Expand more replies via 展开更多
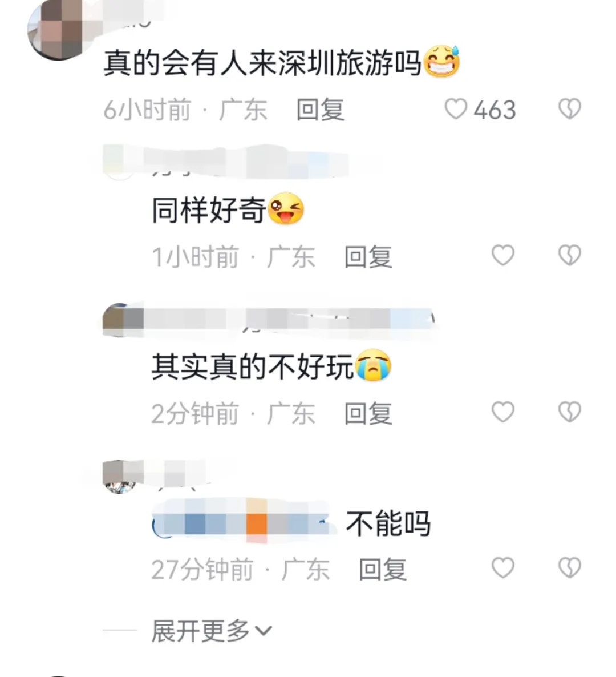616x677 pixels. [x=200, y=631]
